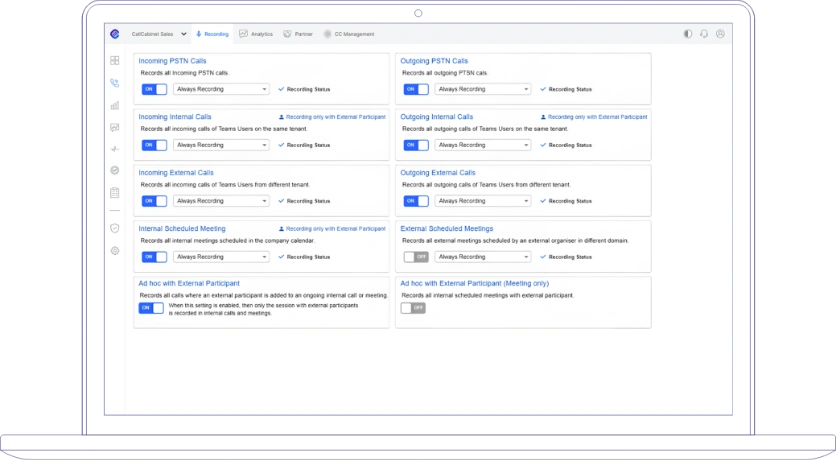Switch to the Analytics tab
Image resolution: width=836 pixels, height=460 pixels.
256,34
